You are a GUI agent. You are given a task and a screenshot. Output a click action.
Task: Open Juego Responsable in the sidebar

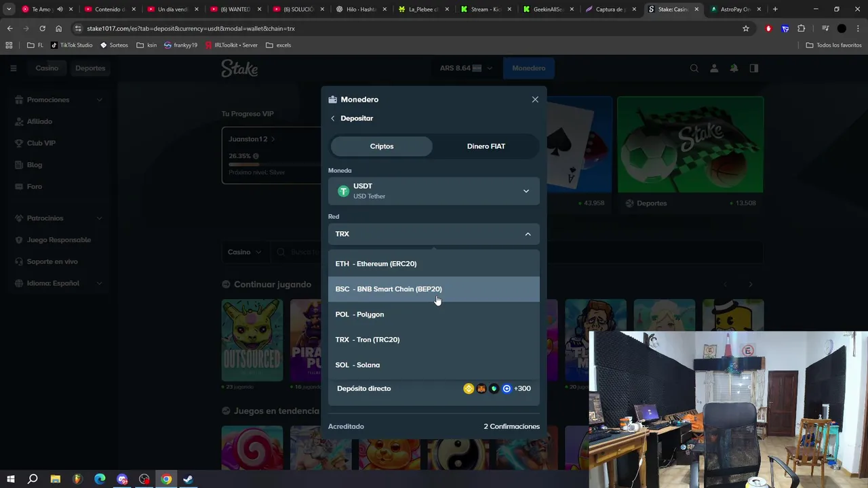58,240
